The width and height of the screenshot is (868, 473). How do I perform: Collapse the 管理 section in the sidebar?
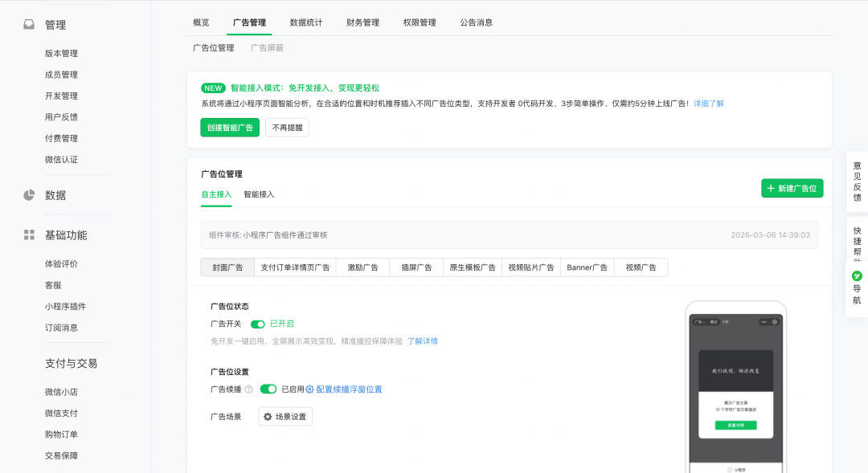coord(54,24)
